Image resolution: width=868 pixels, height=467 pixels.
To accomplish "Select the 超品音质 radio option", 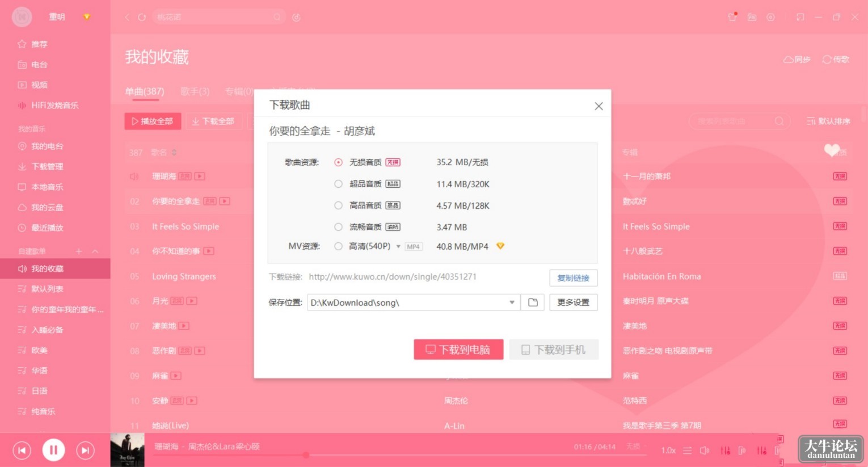I will (338, 184).
